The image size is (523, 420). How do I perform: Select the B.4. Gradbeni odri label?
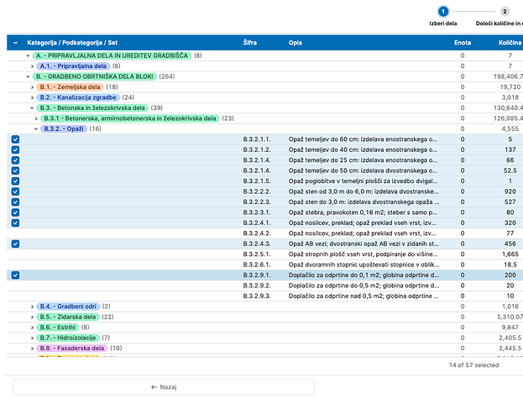pos(68,307)
